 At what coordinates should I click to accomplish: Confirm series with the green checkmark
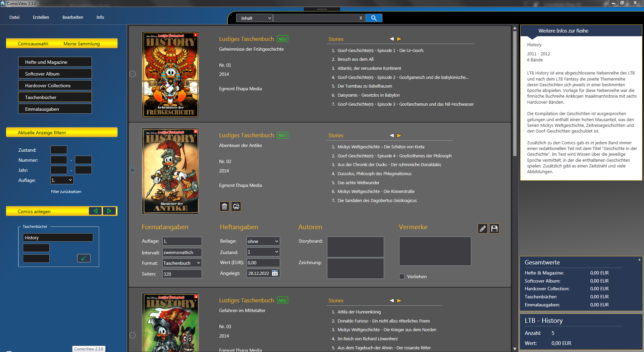(84, 258)
